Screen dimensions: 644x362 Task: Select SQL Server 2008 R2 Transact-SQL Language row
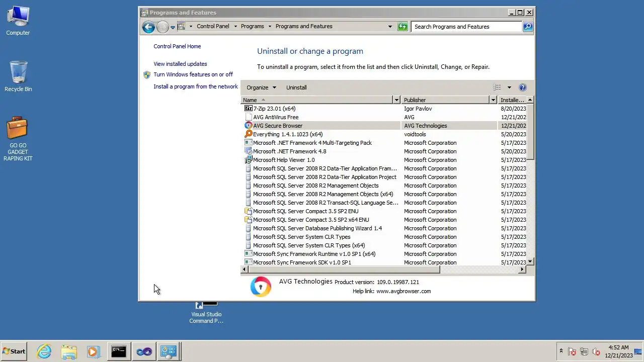coord(384,203)
